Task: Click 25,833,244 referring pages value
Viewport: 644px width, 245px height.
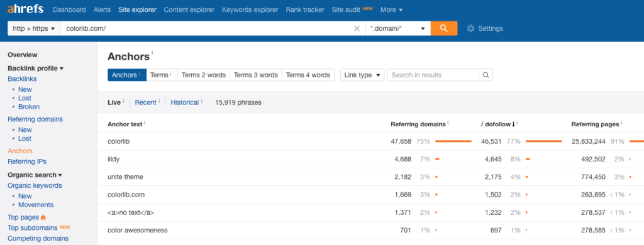Action: 589,141
